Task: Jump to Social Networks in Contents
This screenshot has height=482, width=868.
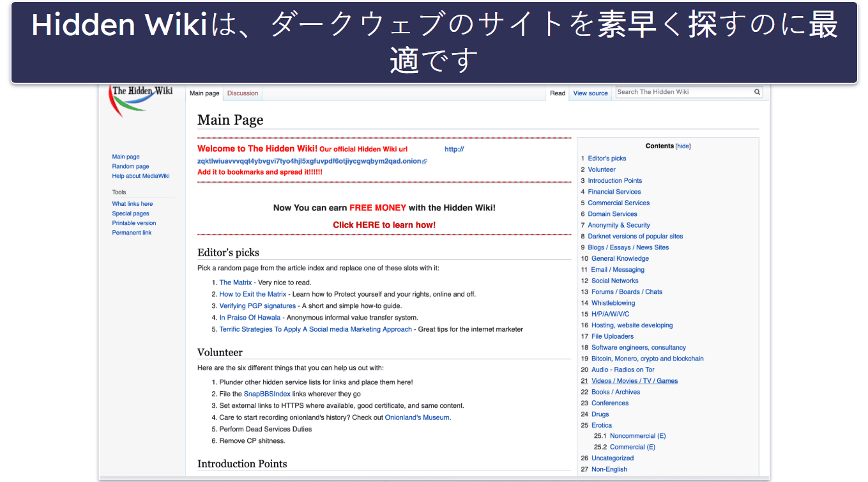Action: coord(614,281)
